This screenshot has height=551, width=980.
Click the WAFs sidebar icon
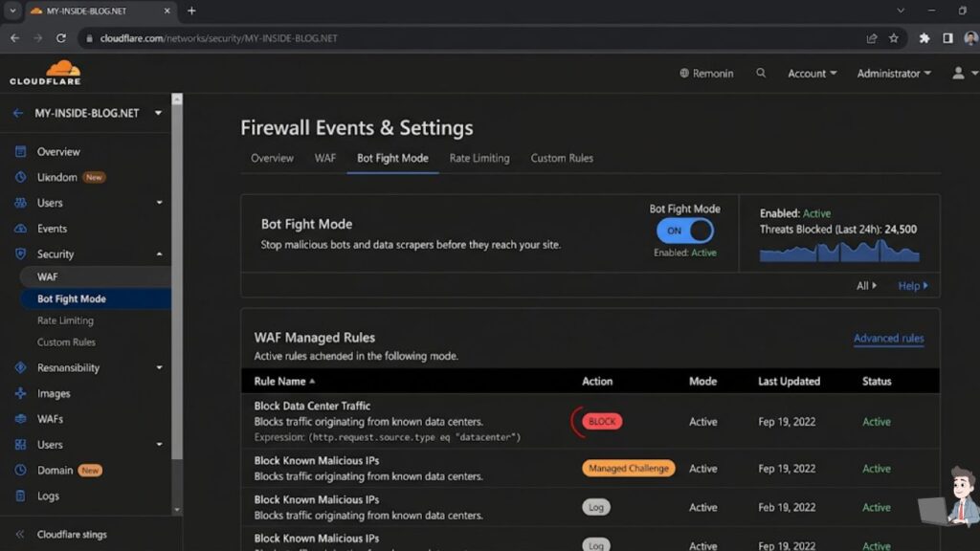pyautogui.click(x=21, y=419)
